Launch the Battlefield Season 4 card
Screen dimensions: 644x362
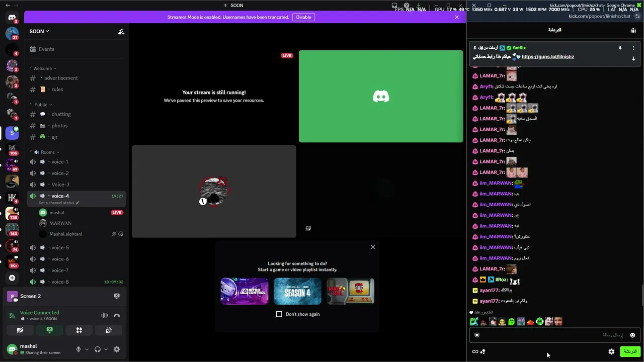[x=297, y=291]
